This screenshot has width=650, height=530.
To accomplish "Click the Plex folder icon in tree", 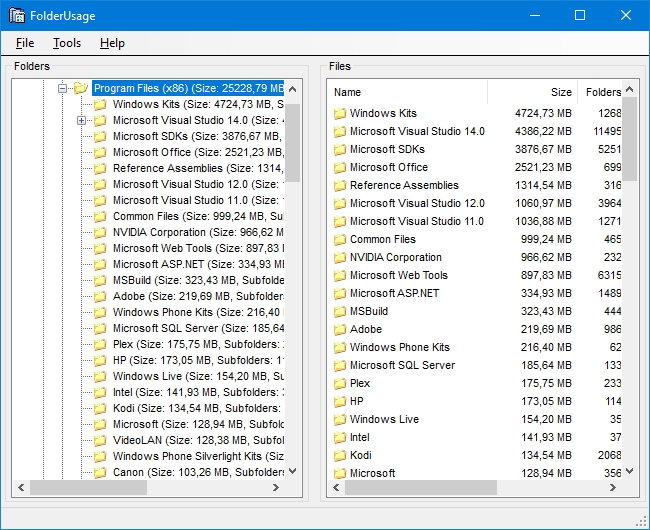I will 100,345.
